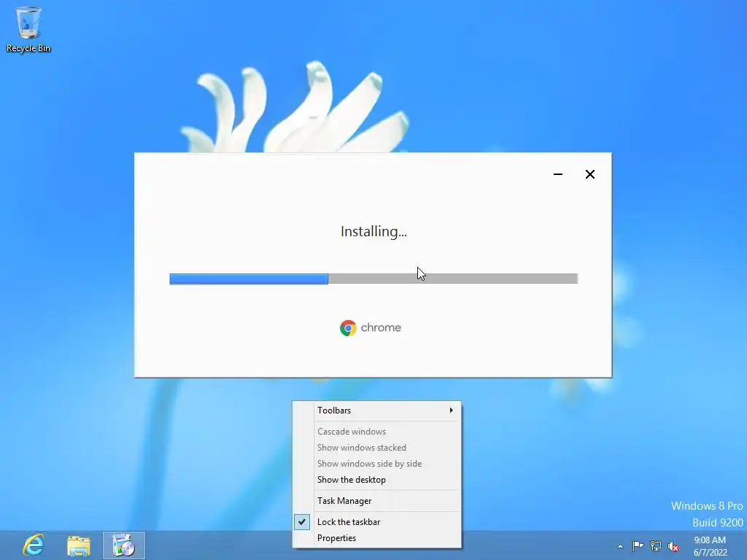Click the chrome label text
This screenshot has width=747, height=560.
tap(381, 327)
